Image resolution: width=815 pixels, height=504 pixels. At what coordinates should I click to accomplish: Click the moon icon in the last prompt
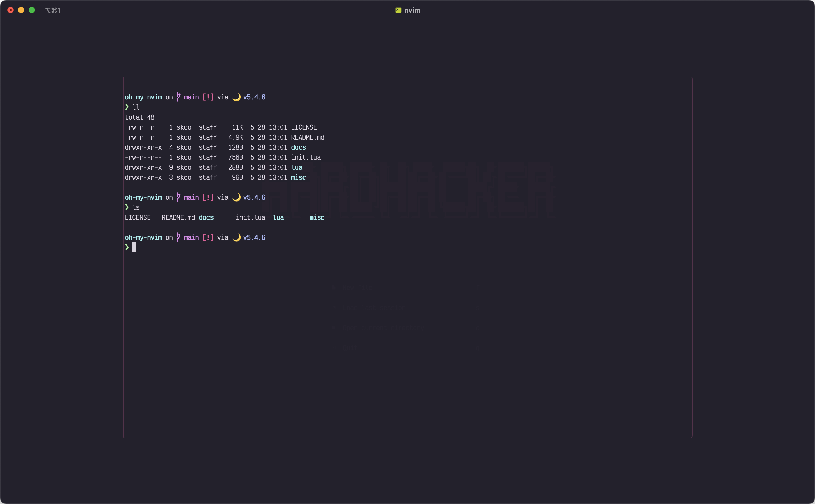(236, 237)
